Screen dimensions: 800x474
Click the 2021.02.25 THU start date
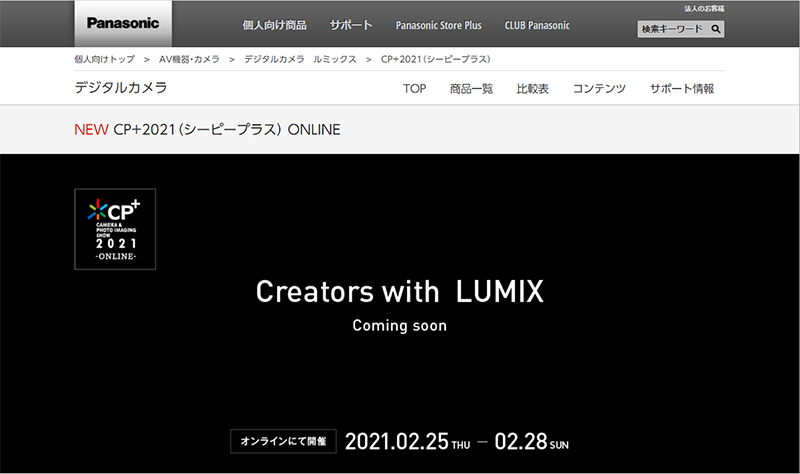click(x=408, y=442)
